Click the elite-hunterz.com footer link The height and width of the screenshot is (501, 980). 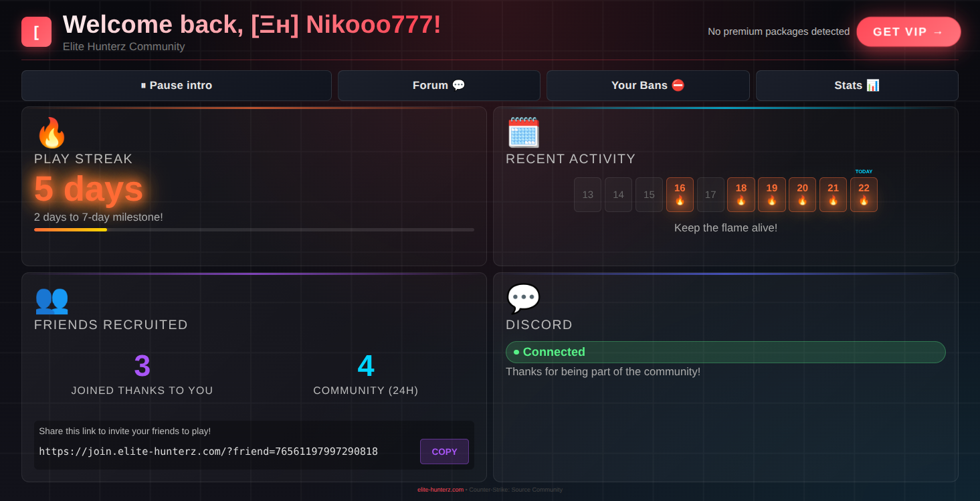click(x=440, y=490)
